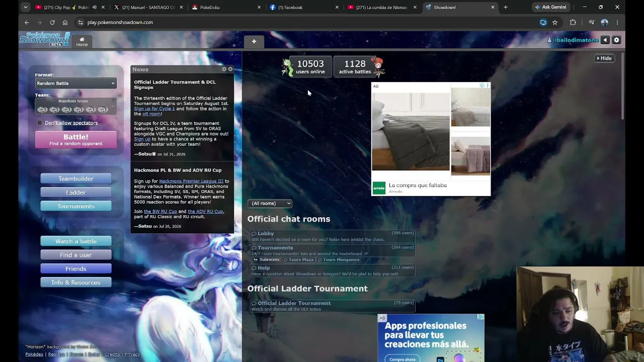Go to the browser home page icon

[65, 22]
